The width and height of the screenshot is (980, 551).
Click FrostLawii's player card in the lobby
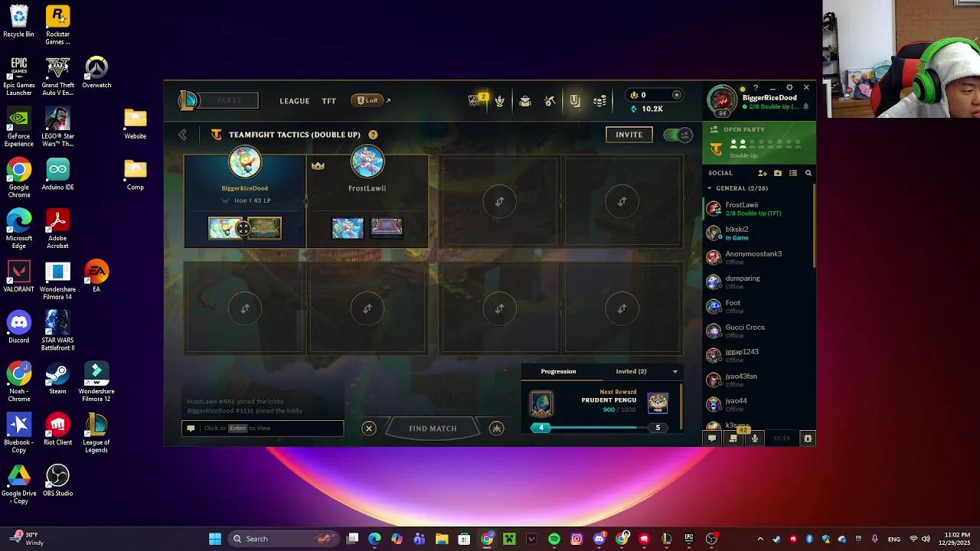pos(367,201)
